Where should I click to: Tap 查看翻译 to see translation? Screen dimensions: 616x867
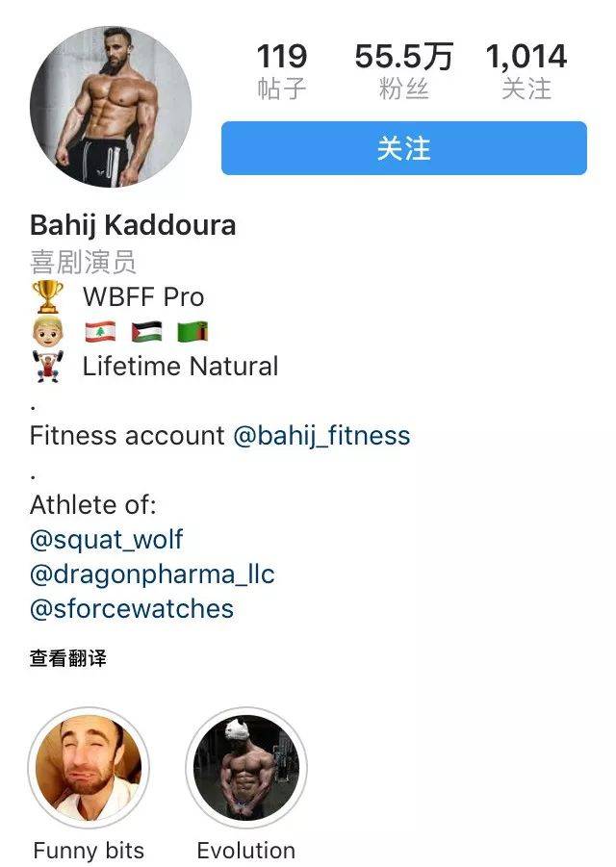(68, 658)
